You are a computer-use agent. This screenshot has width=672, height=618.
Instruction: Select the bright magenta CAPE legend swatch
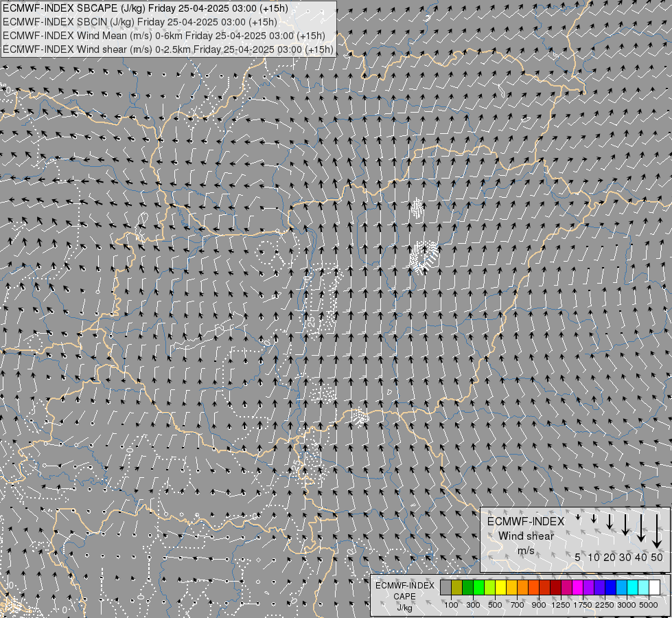[x=578, y=587]
